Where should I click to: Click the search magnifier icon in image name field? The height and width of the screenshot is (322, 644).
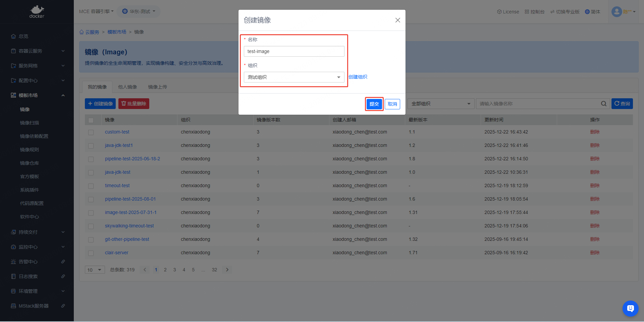[x=603, y=104]
